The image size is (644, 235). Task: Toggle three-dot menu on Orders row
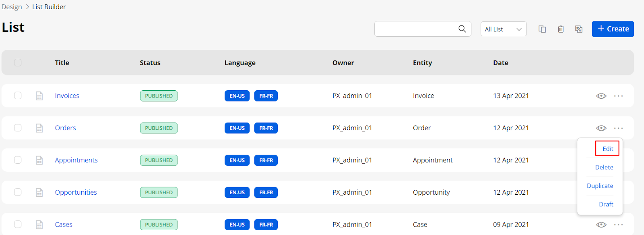pos(618,128)
